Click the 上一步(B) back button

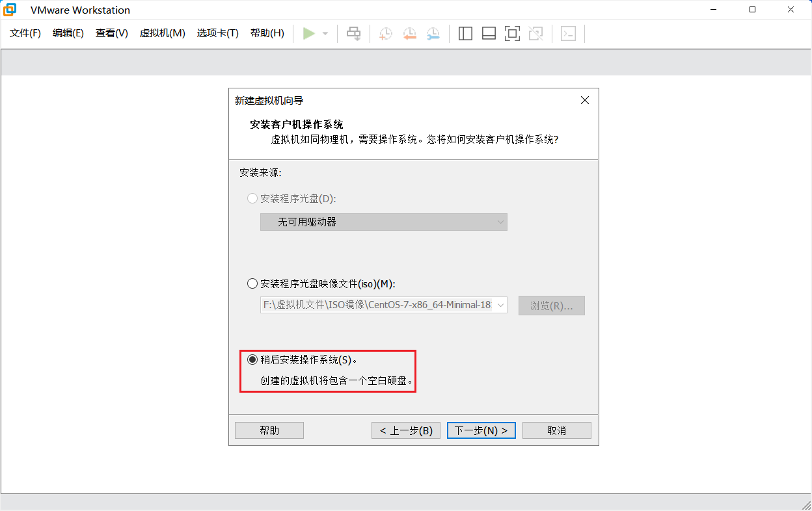[x=406, y=430]
